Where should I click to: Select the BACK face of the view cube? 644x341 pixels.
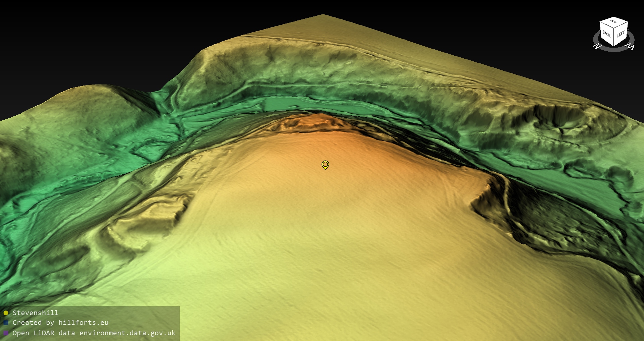pos(606,34)
